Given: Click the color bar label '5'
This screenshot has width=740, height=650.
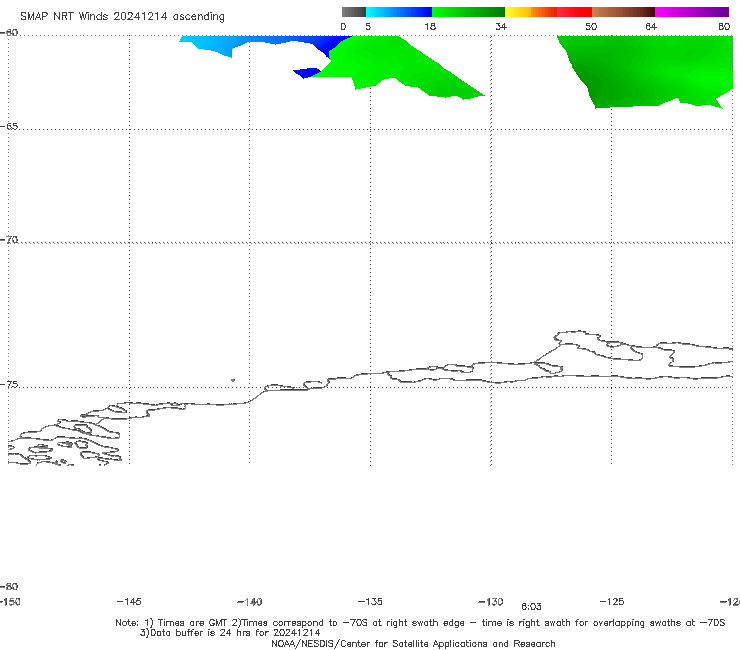Looking at the screenshot, I should point(368,26).
